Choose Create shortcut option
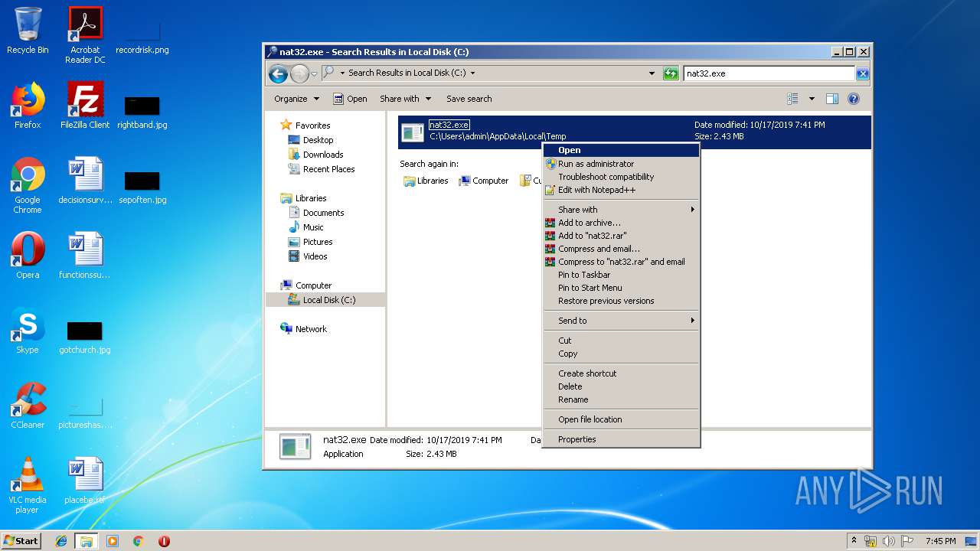 pyautogui.click(x=621, y=373)
